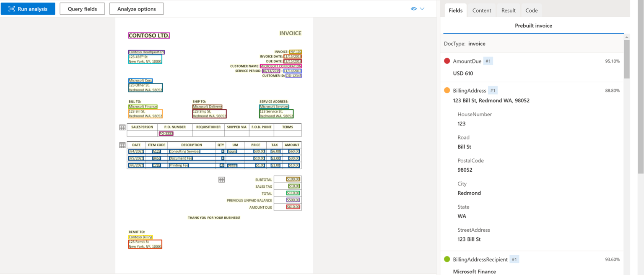Click the green dot beside BillingAddressRecipient

pyautogui.click(x=447, y=259)
